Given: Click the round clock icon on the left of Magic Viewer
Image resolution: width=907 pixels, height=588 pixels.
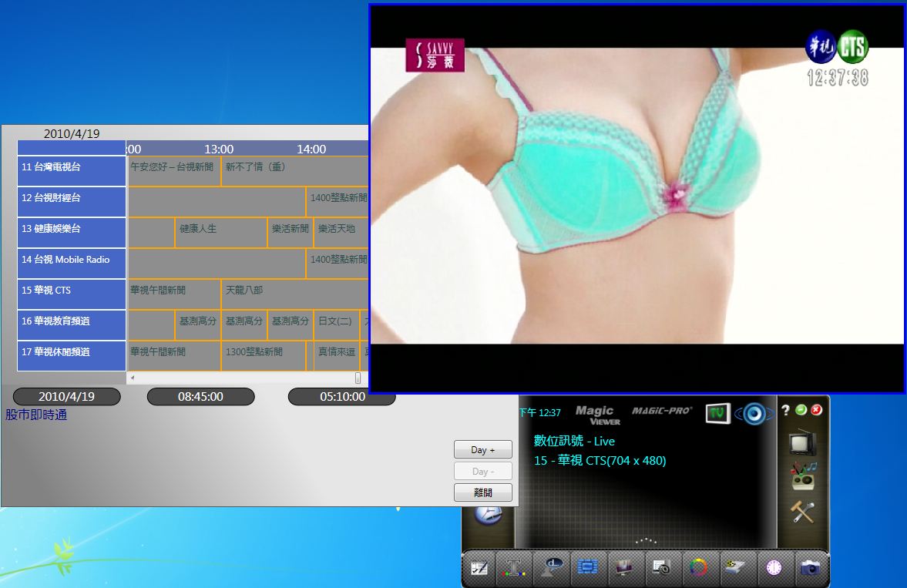Looking at the screenshot, I should coord(488,514).
